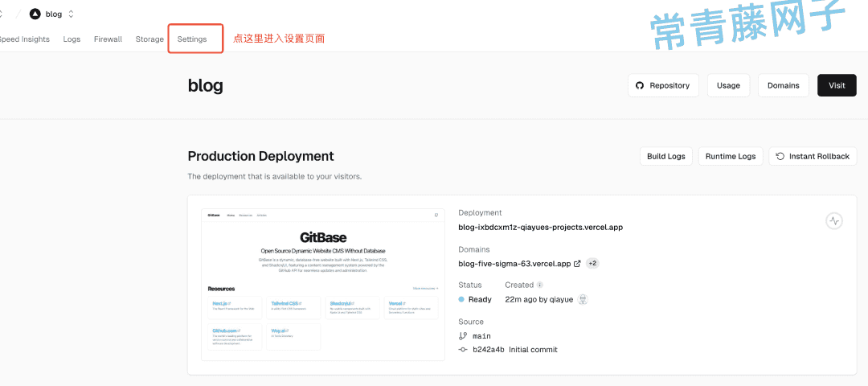This screenshot has height=386, width=868.
Task: Click the blog project title heading
Action: [x=206, y=85]
